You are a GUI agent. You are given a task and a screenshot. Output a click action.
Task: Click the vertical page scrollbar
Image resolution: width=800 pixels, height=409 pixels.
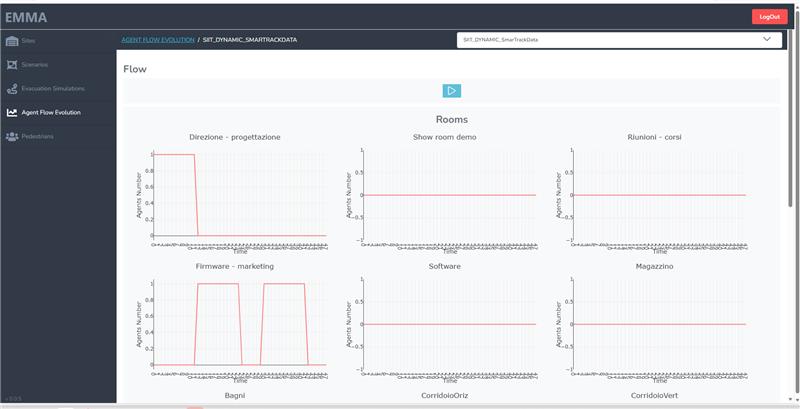(794, 200)
